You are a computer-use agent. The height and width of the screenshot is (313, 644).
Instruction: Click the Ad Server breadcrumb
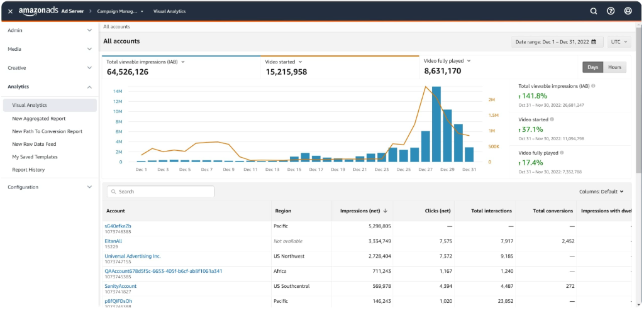[x=72, y=11]
